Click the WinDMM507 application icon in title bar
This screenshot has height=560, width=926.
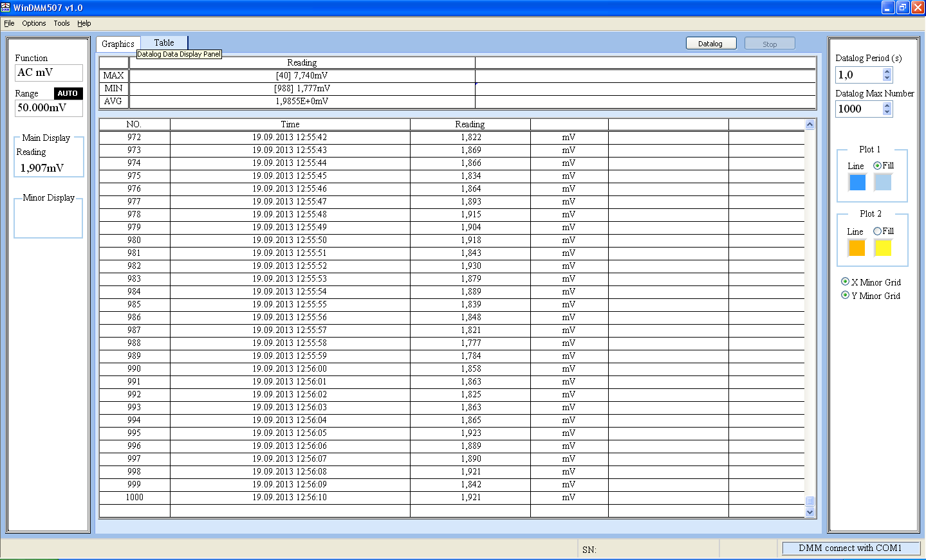[6, 8]
